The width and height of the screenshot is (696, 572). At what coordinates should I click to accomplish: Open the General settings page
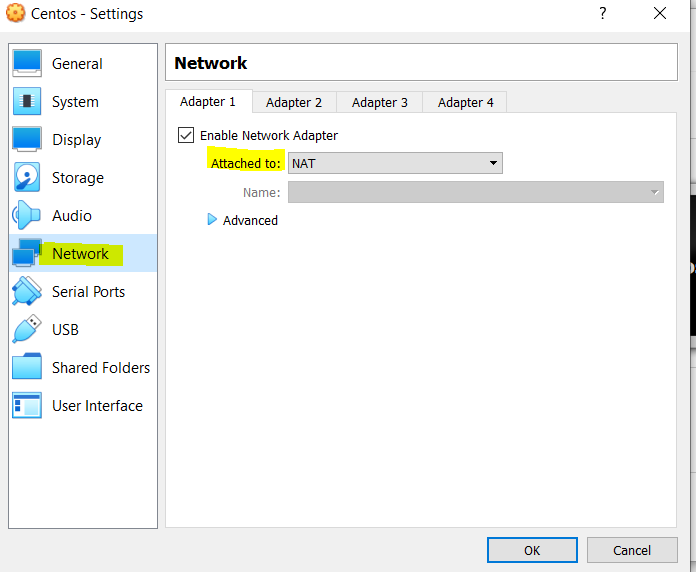(x=83, y=63)
